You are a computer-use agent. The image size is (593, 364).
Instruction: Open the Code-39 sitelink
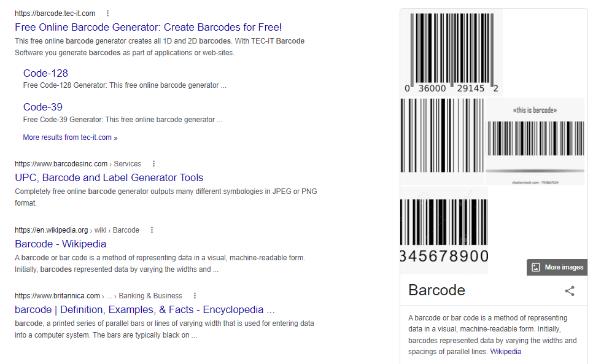[x=43, y=107]
